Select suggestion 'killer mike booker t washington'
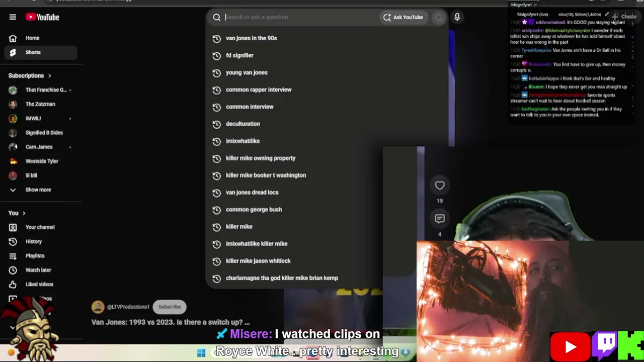Viewport: 644px width, 362px height. coord(294,175)
